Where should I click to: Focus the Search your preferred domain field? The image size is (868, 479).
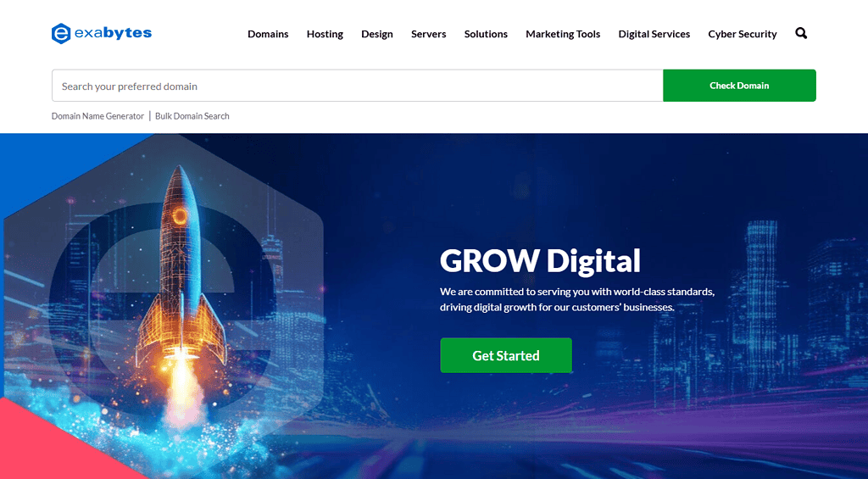[x=358, y=86]
